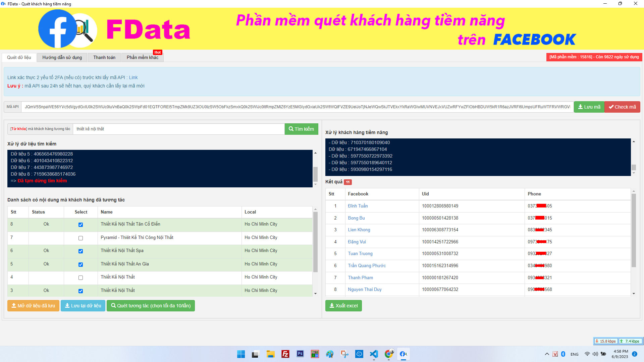644x362 pixels.
Task: Click upload speed 7.4 kbps indicator
Action: pyautogui.click(x=630, y=341)
